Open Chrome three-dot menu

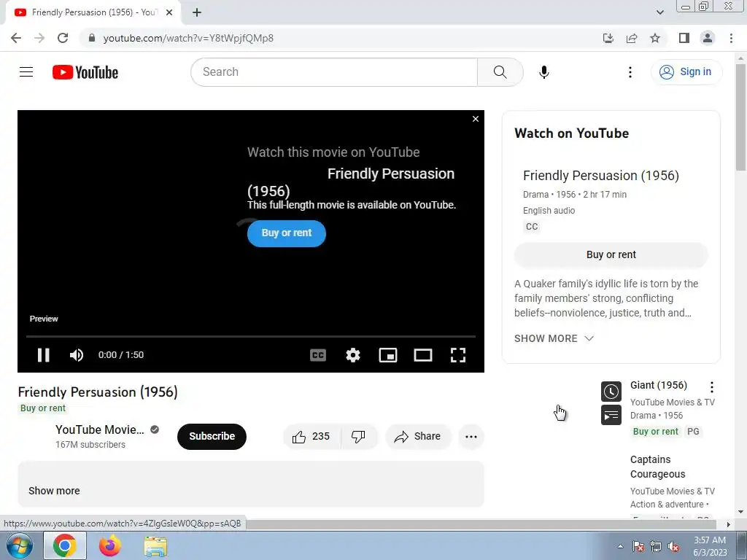(731, 38)
